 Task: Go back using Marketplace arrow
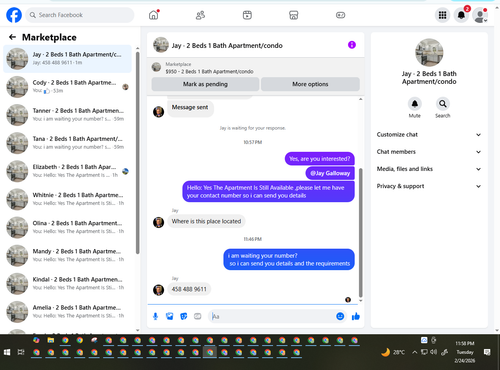pos(12,37)
